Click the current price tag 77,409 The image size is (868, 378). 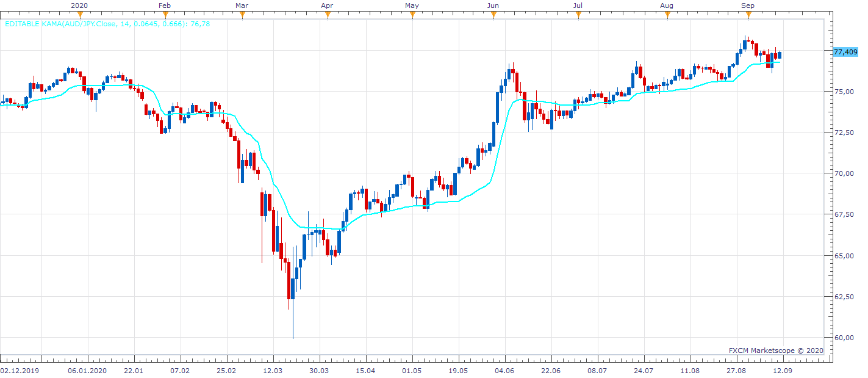coord(845,53)
